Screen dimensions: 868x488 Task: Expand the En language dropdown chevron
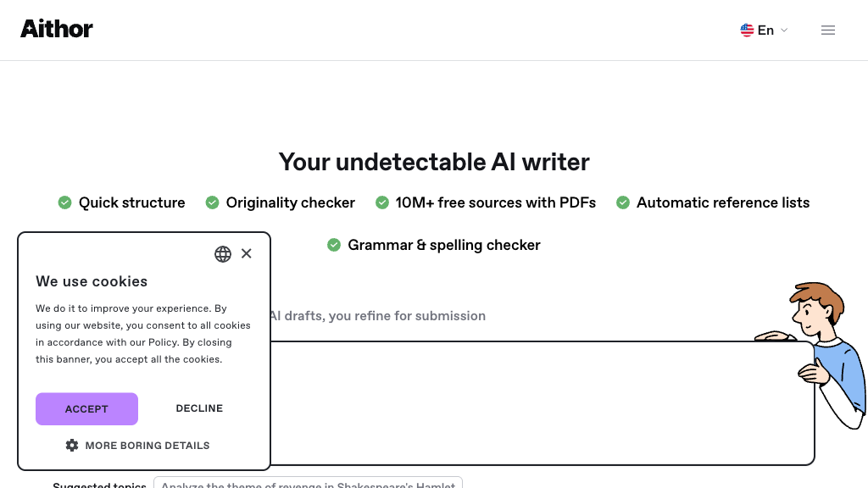click(x=784, y=30)
